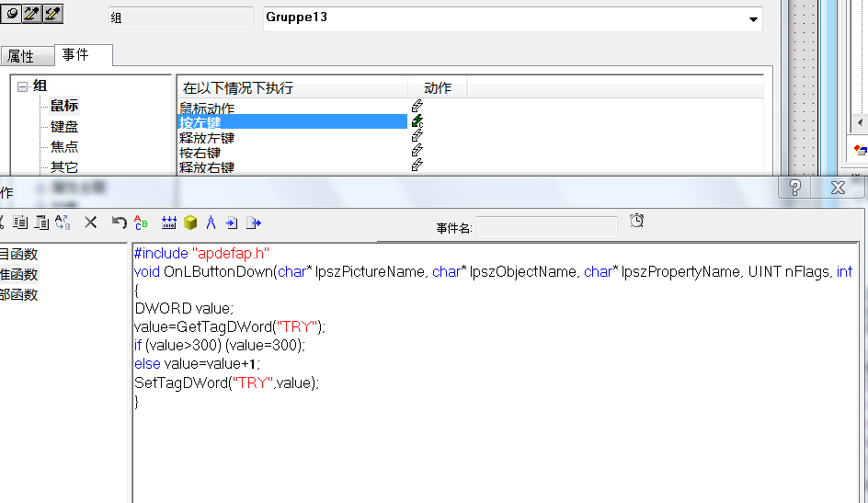Click the first eyedropper icon
The width and height of the screenshot is (868, 503).
32,15
